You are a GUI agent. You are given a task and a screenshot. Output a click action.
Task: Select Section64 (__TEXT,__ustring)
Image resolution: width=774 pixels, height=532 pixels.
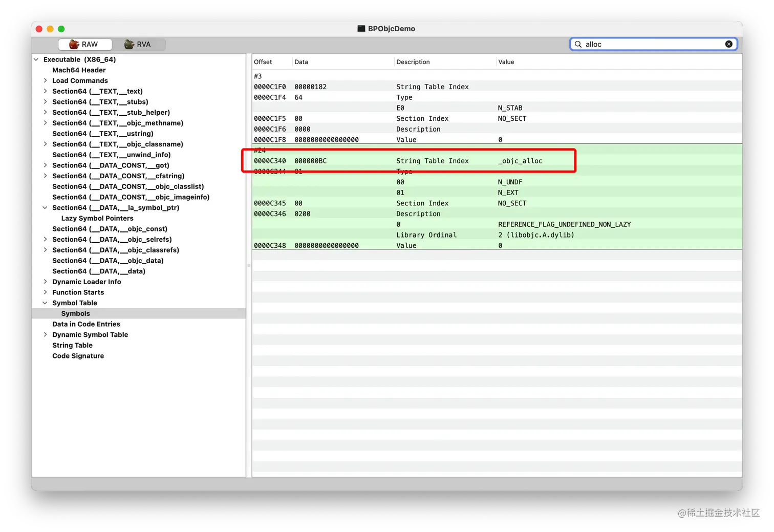point(103,134)
